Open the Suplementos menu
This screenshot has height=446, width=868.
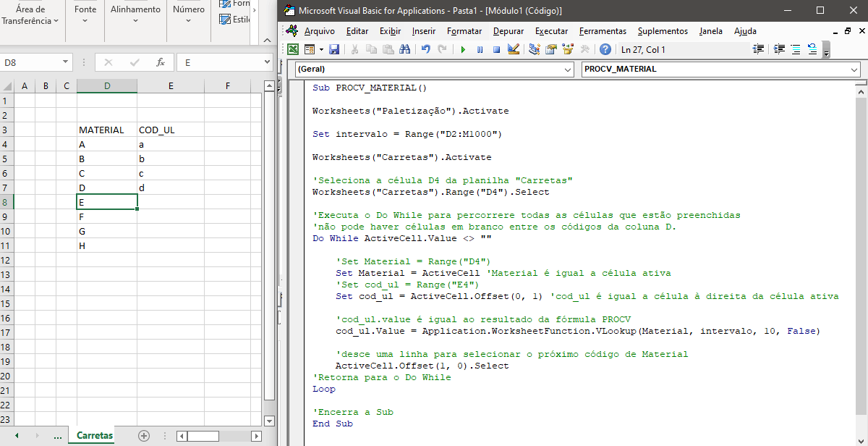click(663, 31)
